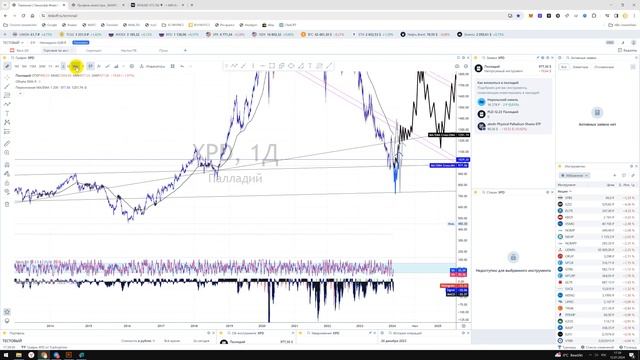Image resolution: width=640 pixels, height=360 pixels.
Task: Open the timeframe dropdown arrow after Мес
Action: 82,66
